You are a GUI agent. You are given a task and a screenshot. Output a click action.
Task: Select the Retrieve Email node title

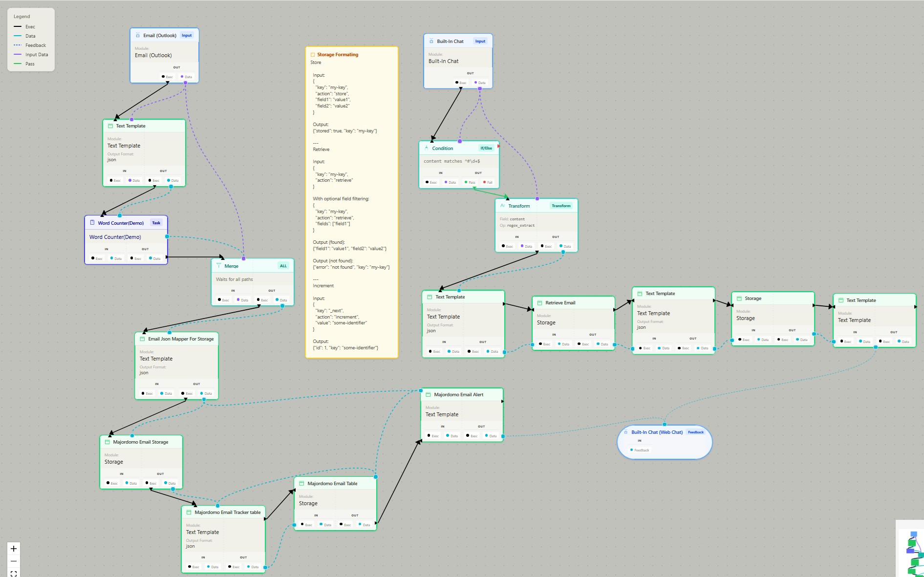point(560,302)
